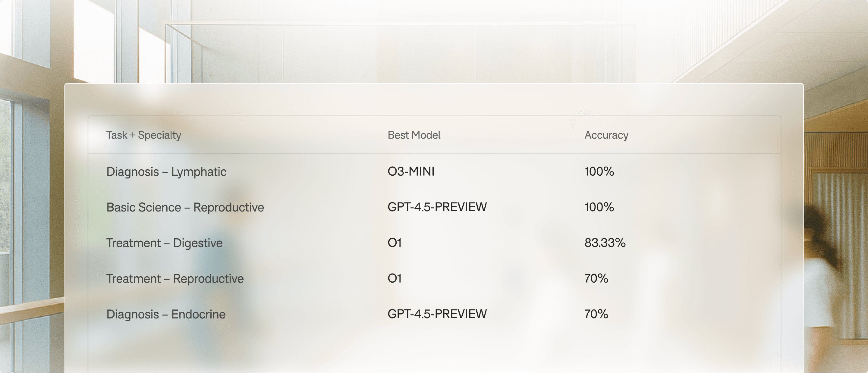This screenshot has width=868, height=373.
Task: Click the 83.33% accuracy value
Action: [605, 243]
